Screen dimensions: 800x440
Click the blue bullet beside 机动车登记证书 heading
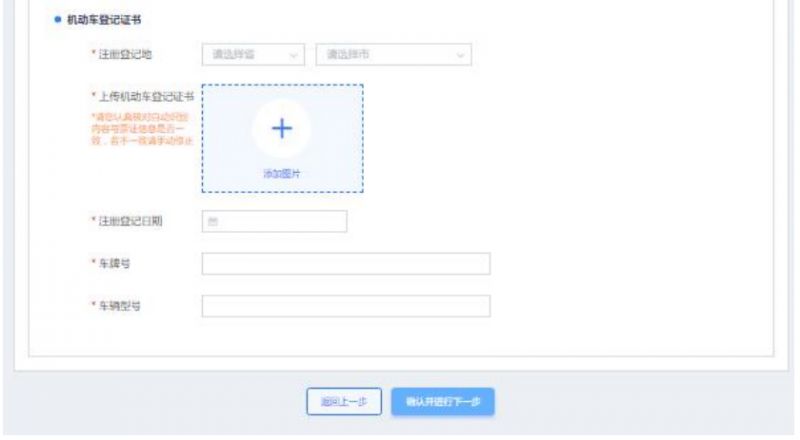(58, 19)
